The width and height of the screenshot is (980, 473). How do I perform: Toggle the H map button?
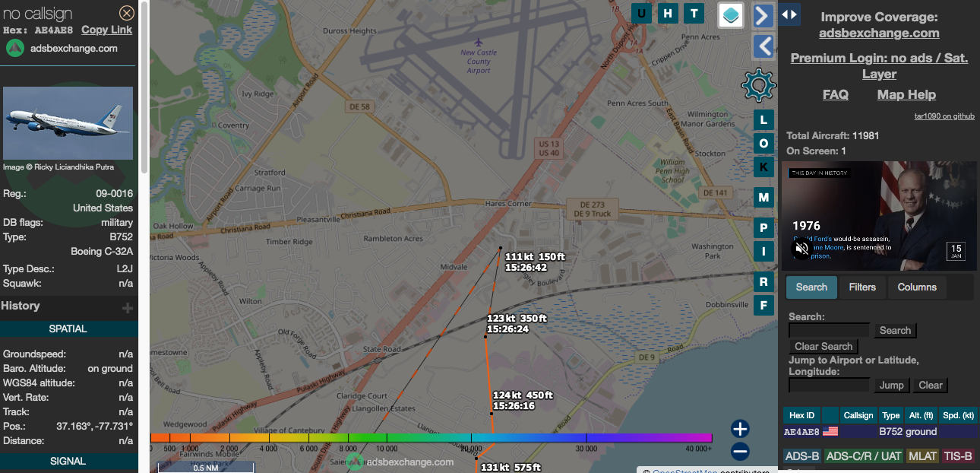pyautogui.click(x=668, y=13)
